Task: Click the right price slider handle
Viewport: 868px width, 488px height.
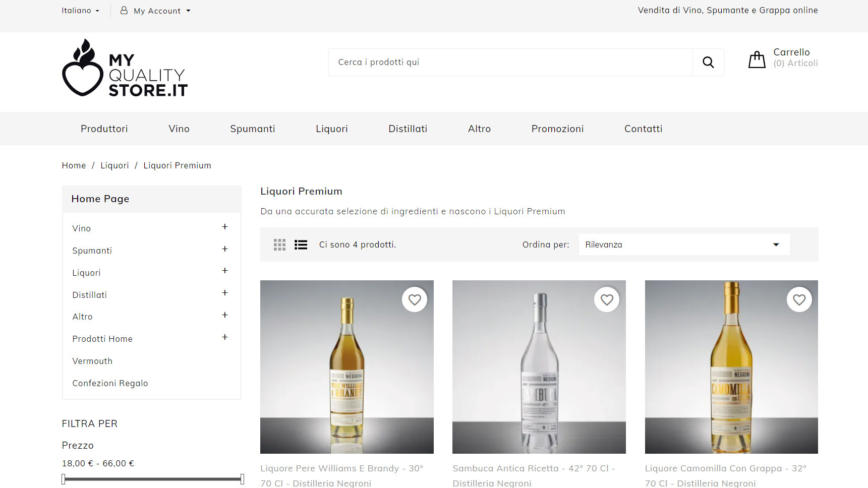Action: click(242, 479)
